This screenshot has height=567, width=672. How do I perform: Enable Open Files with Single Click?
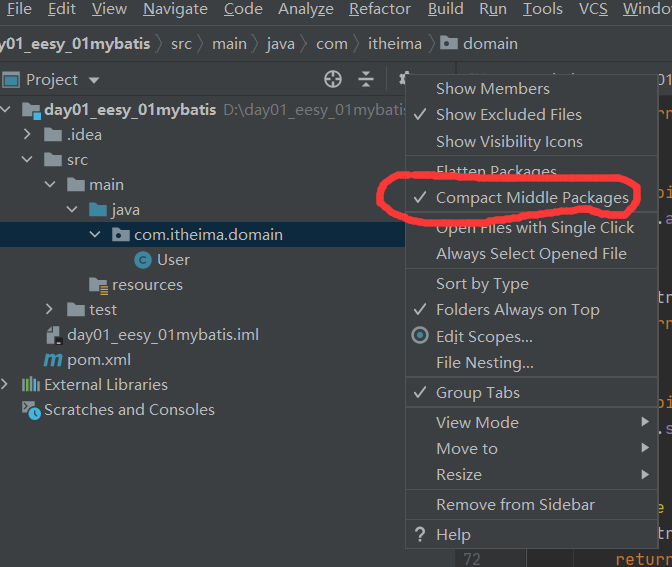click(531, 227)
